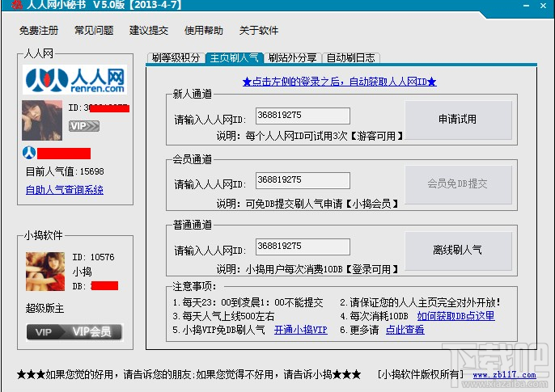555x392 pixels.
Task: Click the ID field in 会员通道
Action: tap(303, 180)
